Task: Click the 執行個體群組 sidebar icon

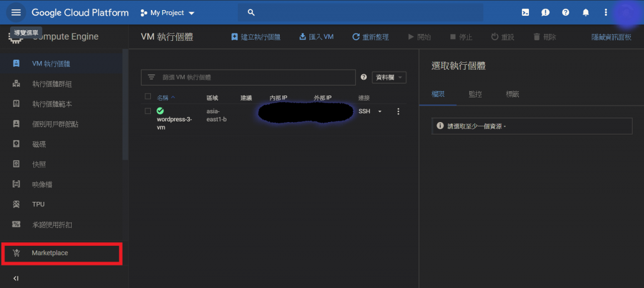Action: pyautogui.click(x=16, y=84)
